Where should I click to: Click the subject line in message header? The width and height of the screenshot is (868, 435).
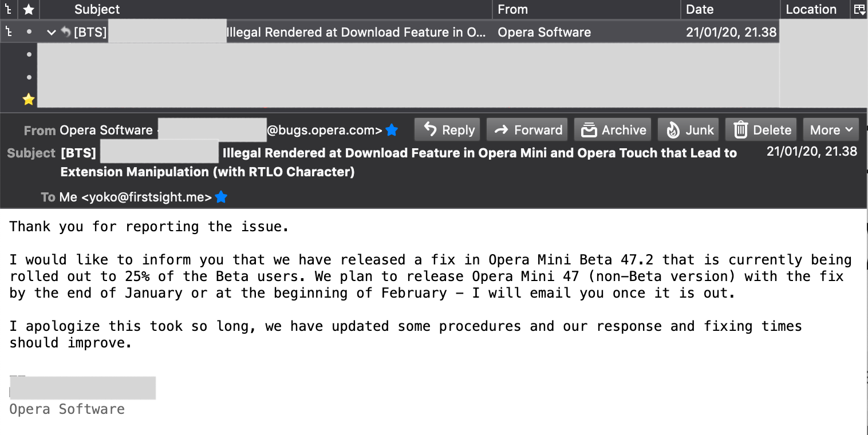coord(399,163)
